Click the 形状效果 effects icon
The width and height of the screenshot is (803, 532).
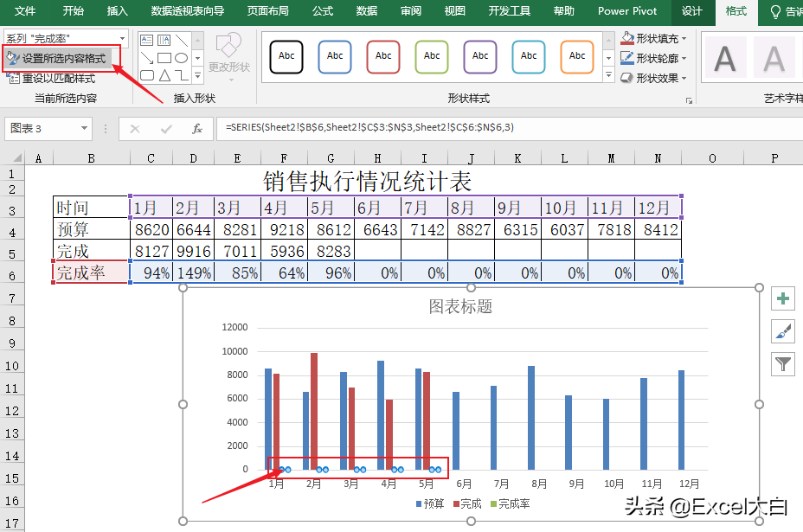(x=627, y=78)
